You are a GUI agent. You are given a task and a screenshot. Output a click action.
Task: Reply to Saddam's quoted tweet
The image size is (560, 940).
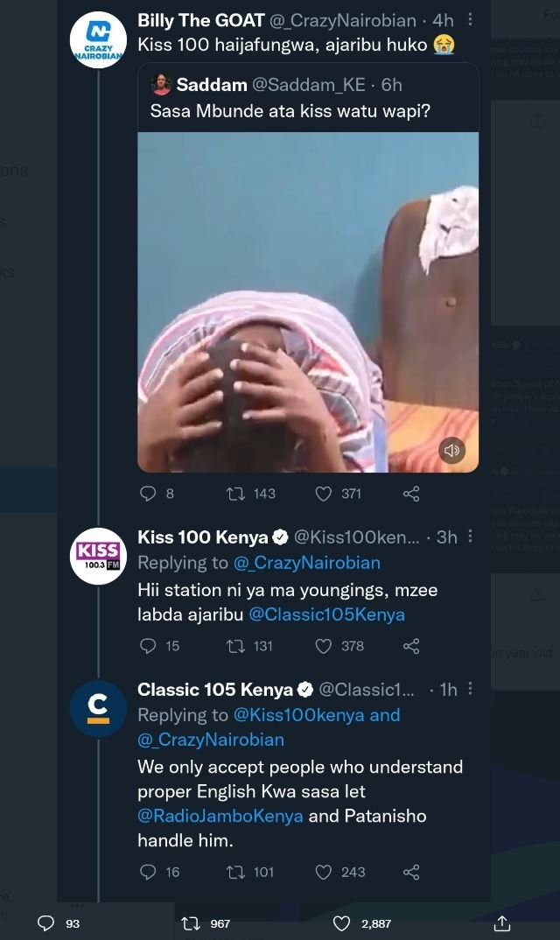pos(149,494)
